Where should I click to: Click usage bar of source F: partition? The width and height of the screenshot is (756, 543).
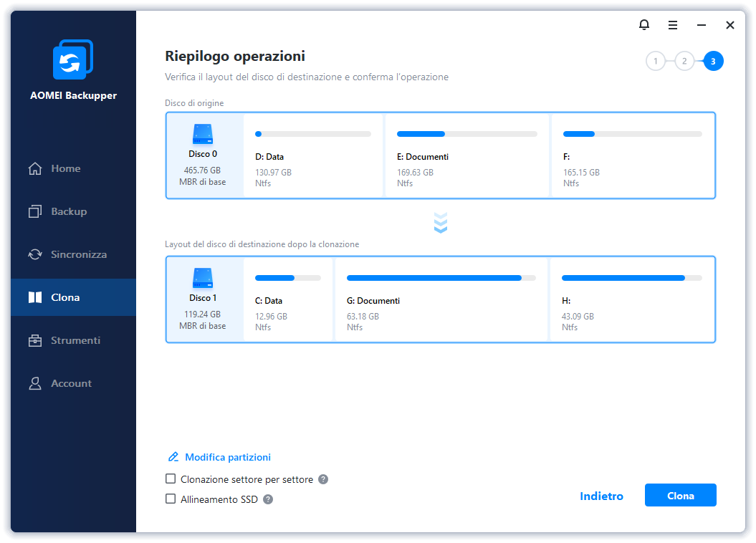633,134
